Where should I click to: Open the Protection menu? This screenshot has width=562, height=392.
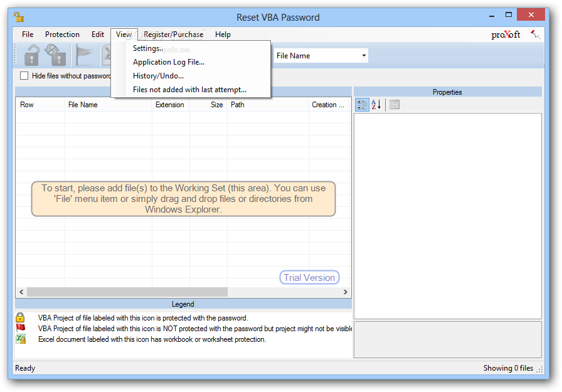click(62, 34)
